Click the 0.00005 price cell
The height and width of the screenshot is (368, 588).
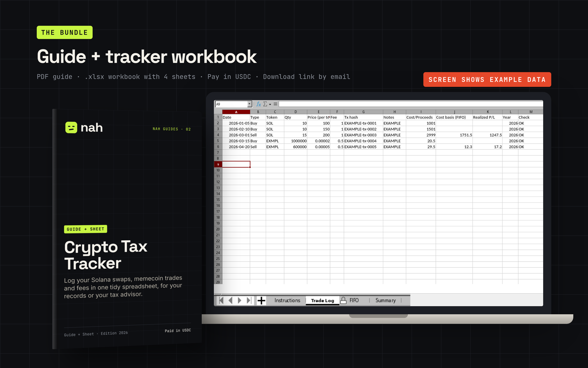(319, 147)
